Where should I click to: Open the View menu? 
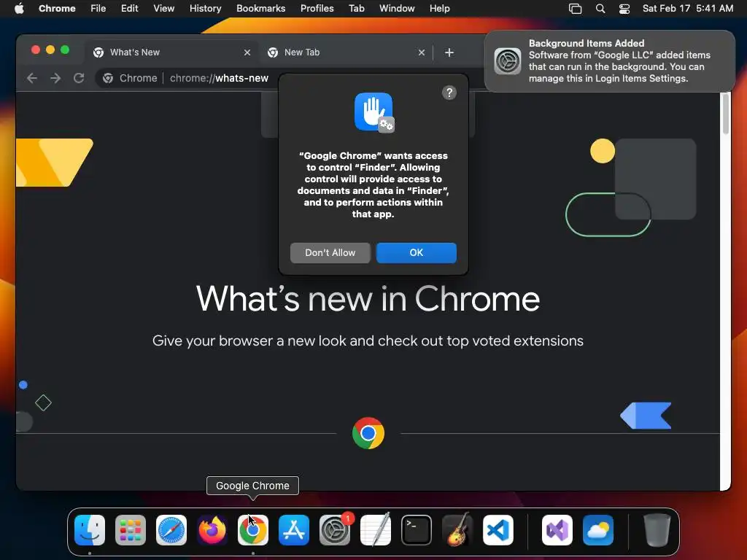163,9
